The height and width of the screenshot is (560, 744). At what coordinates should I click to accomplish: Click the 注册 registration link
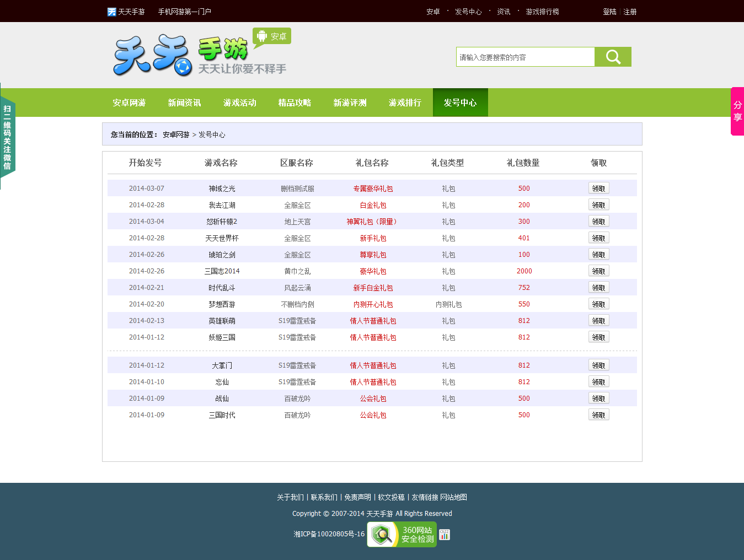[629, 12]
